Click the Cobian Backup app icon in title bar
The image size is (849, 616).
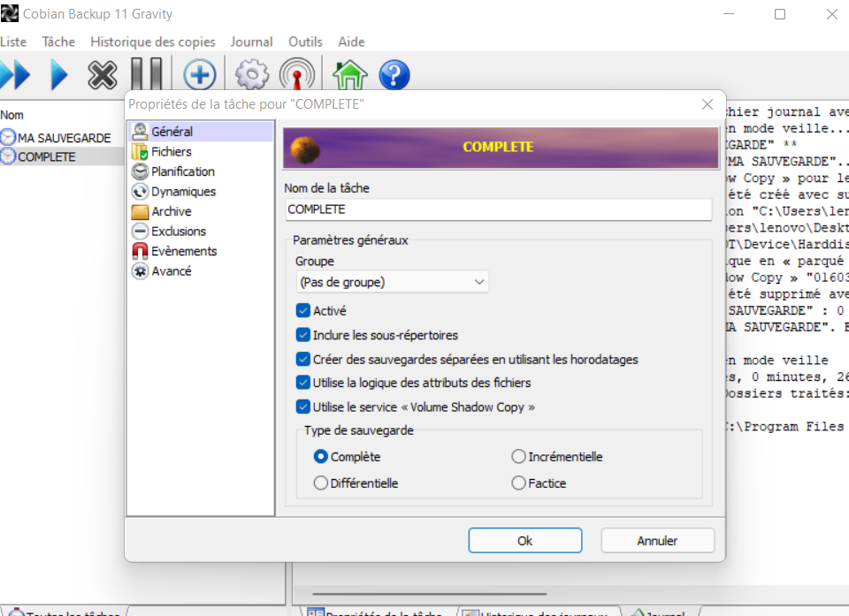tap(10, 13)
